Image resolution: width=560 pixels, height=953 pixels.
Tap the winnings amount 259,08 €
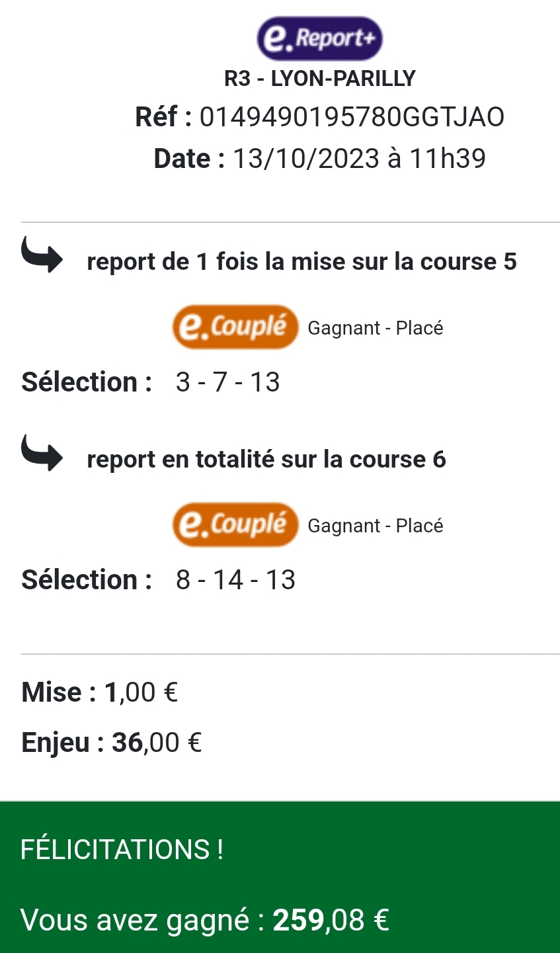[331, 920]
